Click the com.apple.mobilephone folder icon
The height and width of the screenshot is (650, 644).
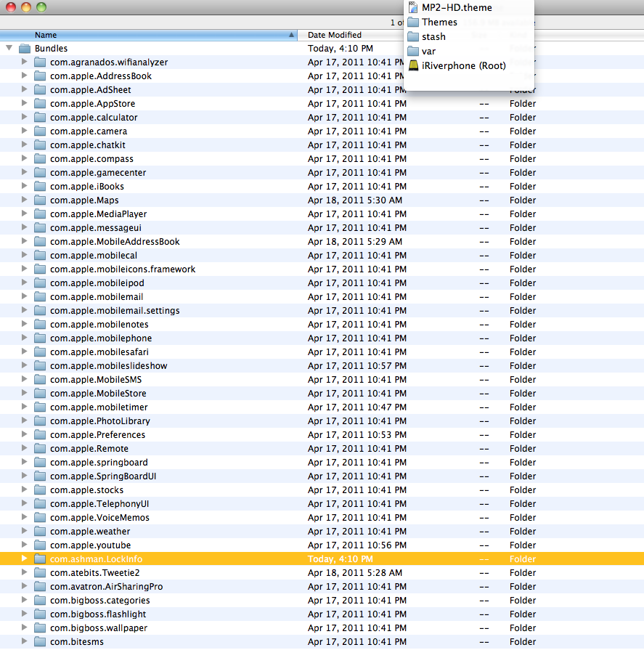pyautogui.click(x=40, y=338)
